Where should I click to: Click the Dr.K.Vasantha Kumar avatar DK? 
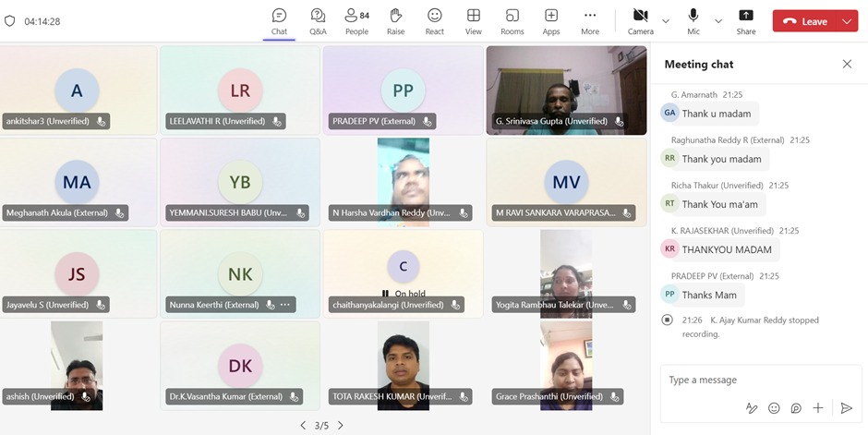[240, 366]
